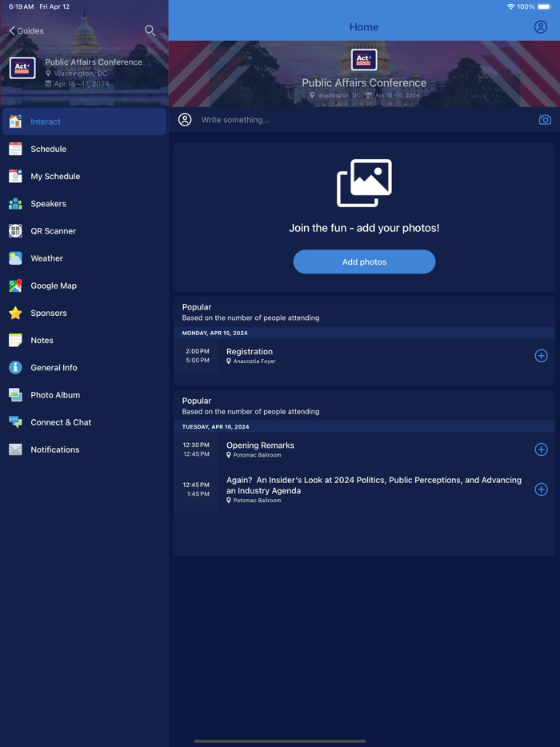Open Google Map label in sidebar
This screenshot has height=747, width=560.
pyautogui.click(x=54, y=286)
